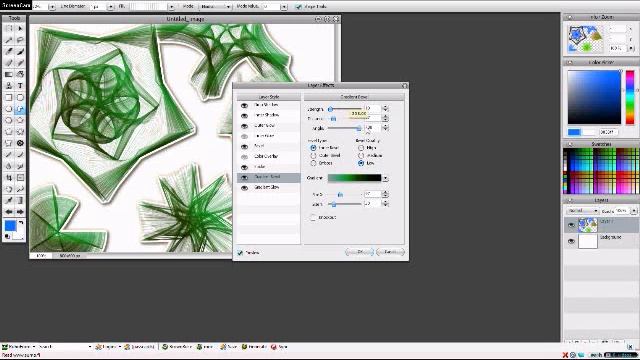
Task: Click Cancel in Layer Effects dialog
Action: 391,252
